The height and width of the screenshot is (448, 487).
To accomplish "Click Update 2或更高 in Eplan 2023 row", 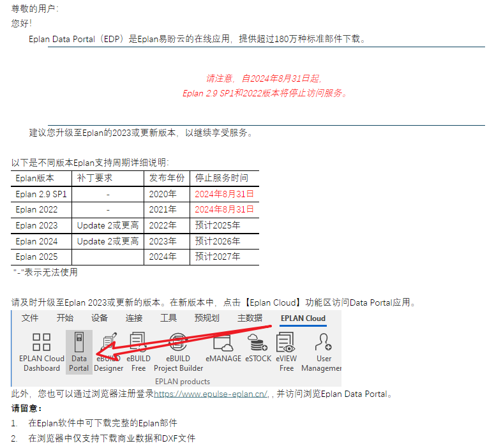I will [108, 226].
